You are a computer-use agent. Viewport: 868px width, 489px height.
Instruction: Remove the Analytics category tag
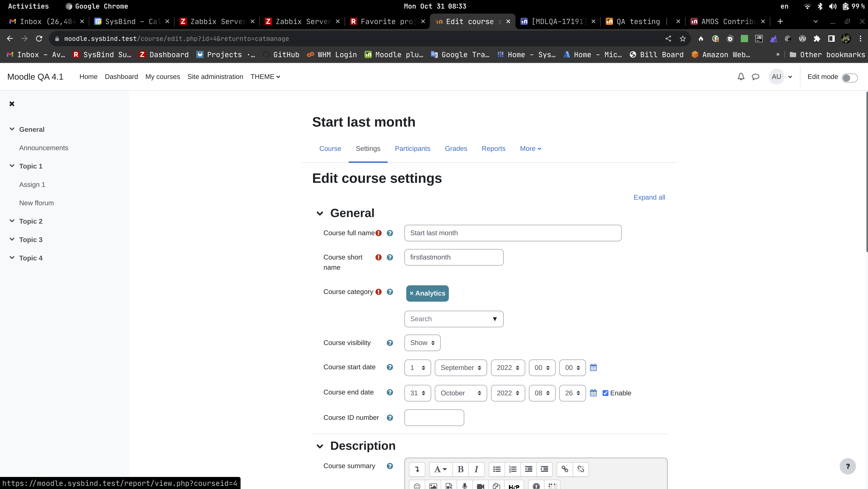(x=427, y=293)
